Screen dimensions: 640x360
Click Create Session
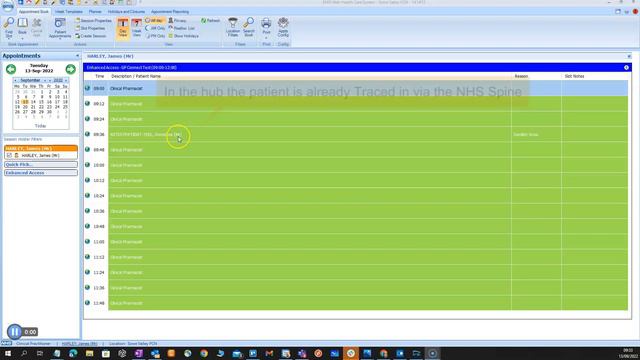click(x=91, y=36)
